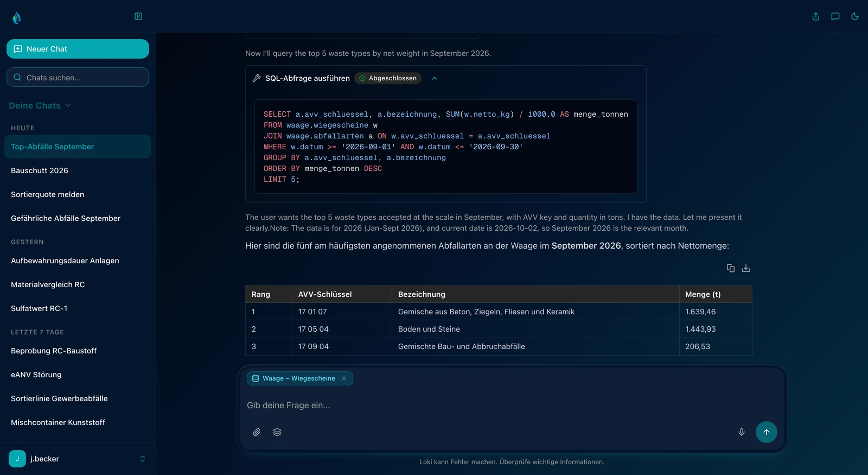
Task: Select the cell 17 01 07
Action: [x=342, y=312]
